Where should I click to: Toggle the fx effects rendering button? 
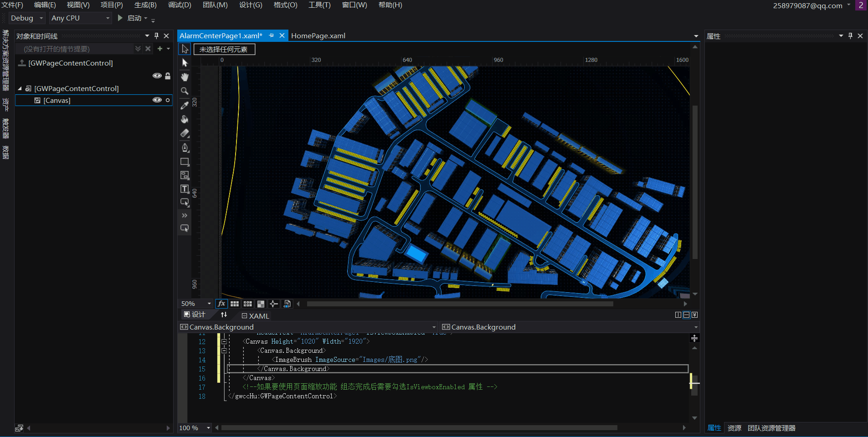(221, 304)
